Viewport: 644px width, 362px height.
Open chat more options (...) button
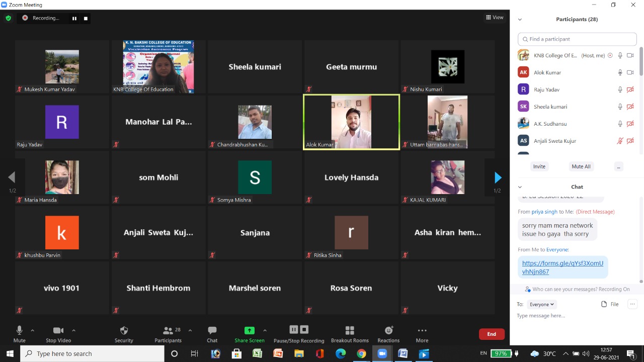click(x=633, y=304)
